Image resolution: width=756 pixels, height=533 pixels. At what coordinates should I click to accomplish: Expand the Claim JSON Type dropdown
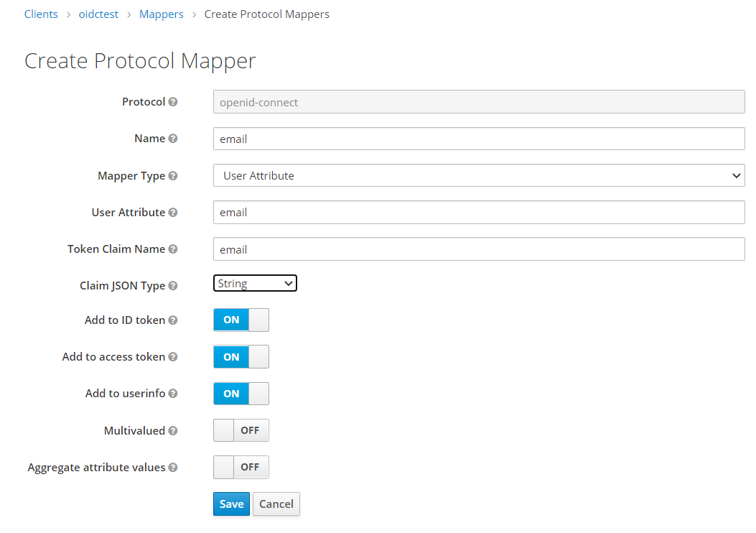(255, 284)
